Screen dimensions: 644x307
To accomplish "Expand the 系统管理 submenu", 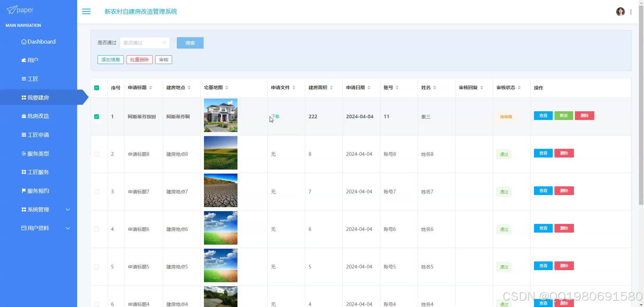I will tap(39, 209).
